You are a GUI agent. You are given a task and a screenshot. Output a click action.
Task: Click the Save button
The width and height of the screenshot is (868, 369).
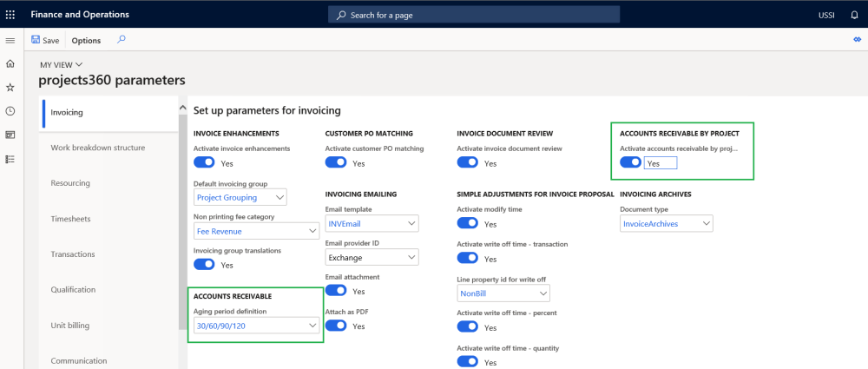(x=45, y=40)
